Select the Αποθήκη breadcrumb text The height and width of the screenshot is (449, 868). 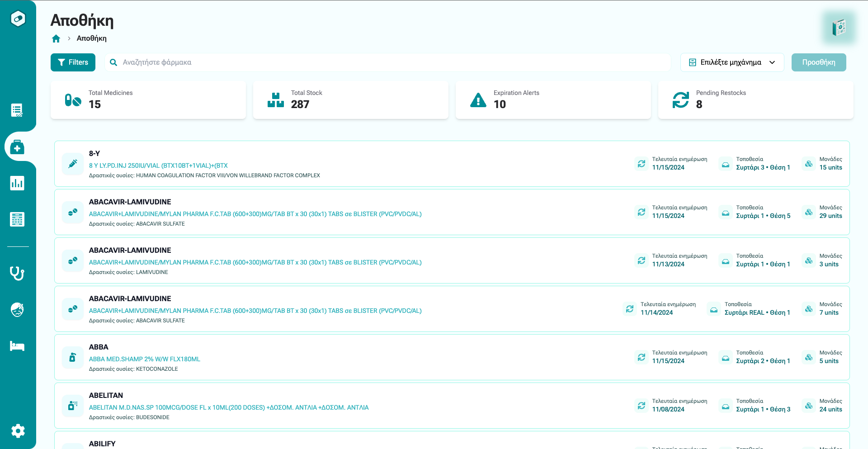[92, 38]
